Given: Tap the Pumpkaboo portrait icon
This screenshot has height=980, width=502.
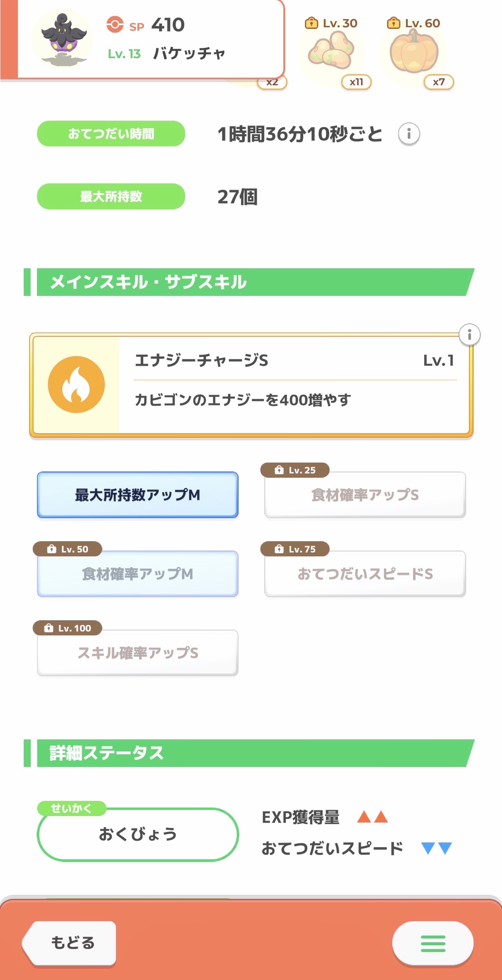Looking at the screenshot, I should (x=63, y=39).
